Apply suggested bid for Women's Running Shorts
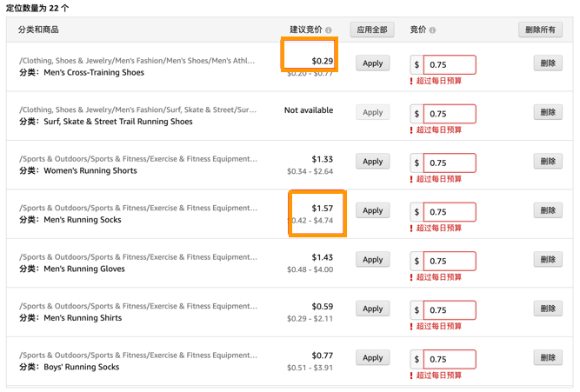 372,162
